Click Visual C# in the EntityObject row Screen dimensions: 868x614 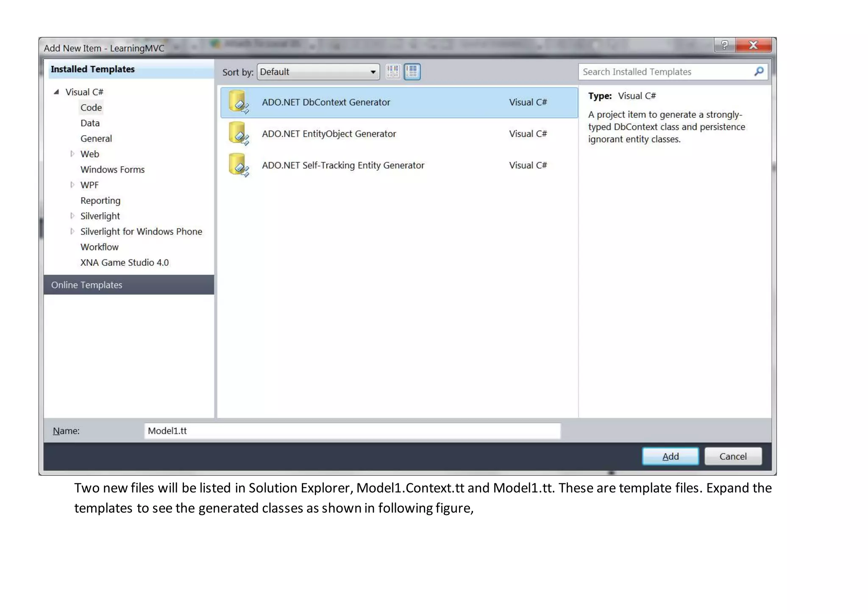(x=528, y=134)
